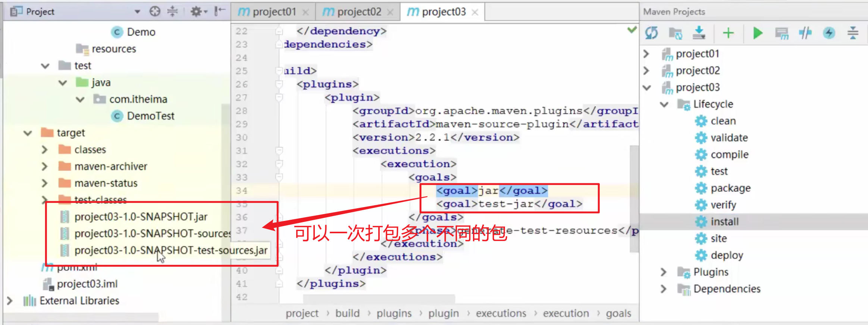This screenshot has width=868, height=325.
Task: Close the project01 tab
Action: [x=305, y=12]
